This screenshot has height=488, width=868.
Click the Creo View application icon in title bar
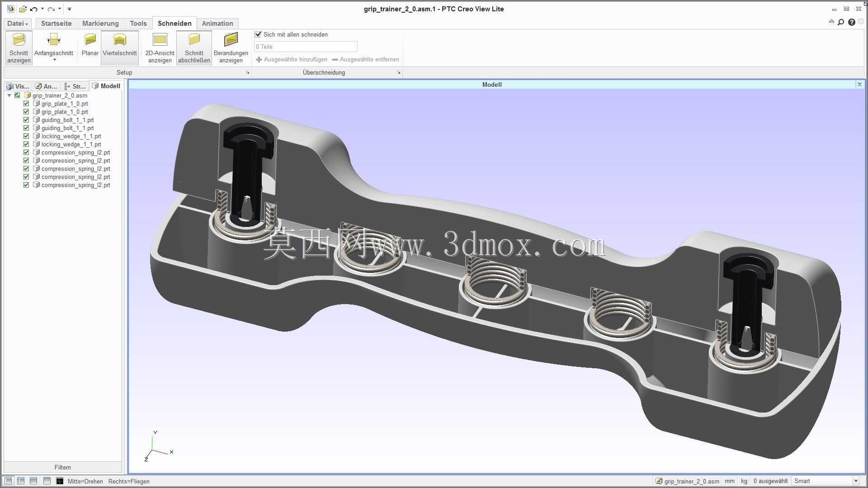tap(10, 9)
